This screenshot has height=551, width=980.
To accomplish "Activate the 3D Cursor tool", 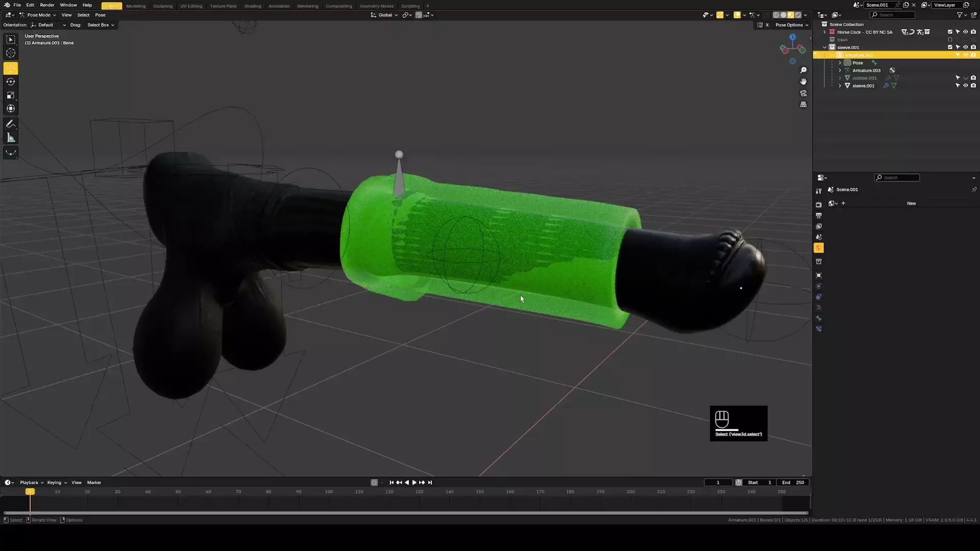I will click(x=11, y=53).
